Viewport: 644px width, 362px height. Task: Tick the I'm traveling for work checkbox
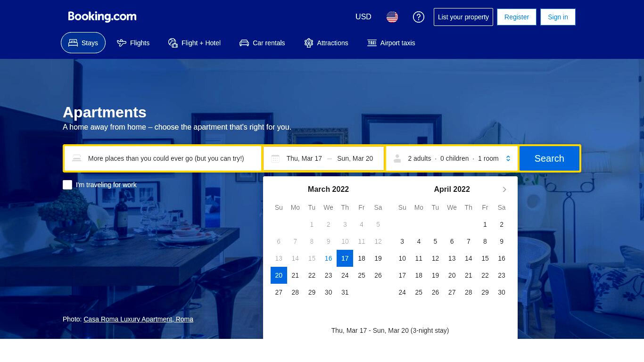[x=67, y=185]
